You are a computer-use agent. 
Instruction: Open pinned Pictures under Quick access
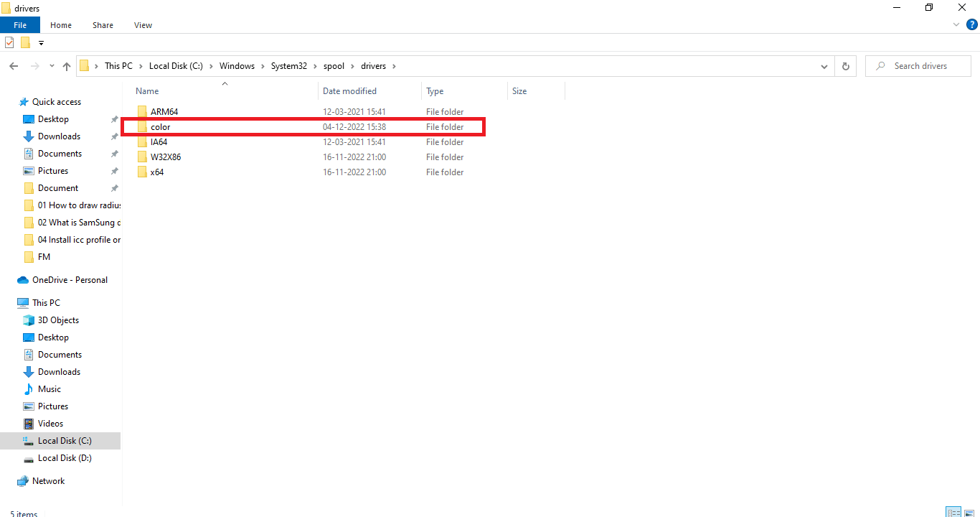click(x=53, y=171)
